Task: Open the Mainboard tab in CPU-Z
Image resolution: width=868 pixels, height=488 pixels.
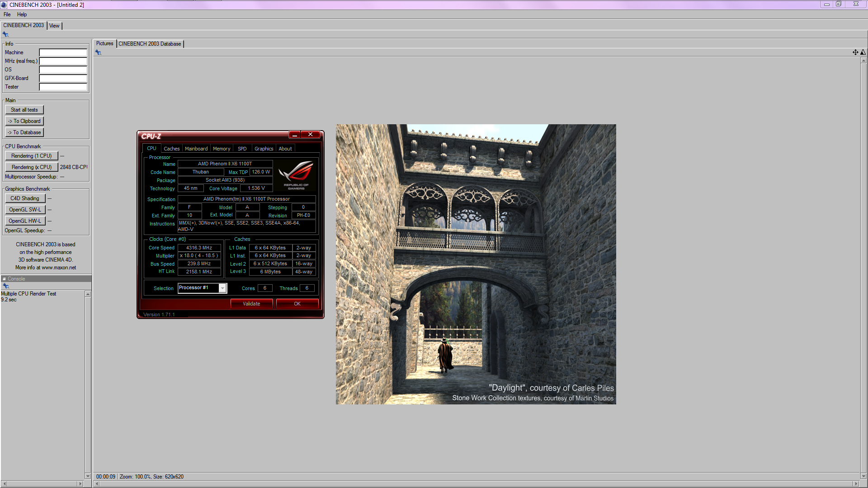Action: pyautogui.click(x=196, y=149)
